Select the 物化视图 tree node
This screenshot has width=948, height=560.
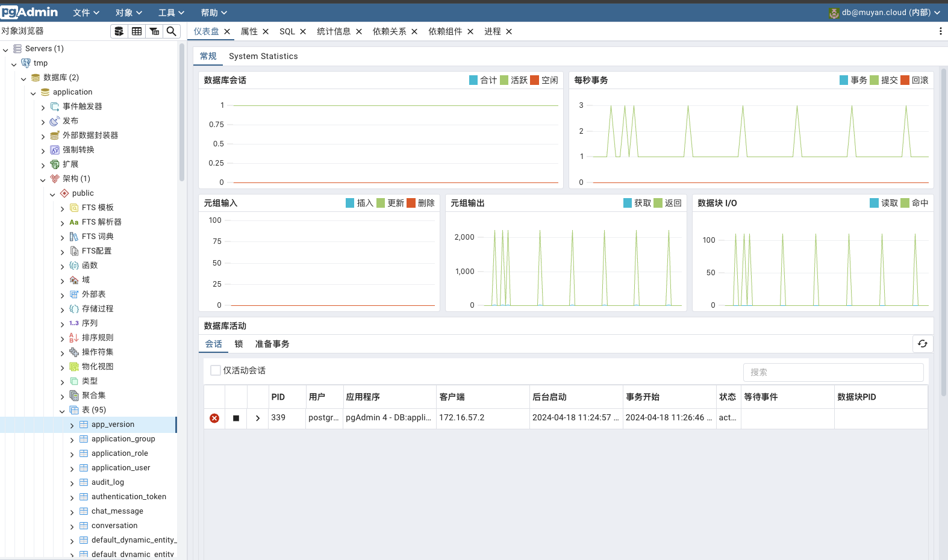coord(98,367)
